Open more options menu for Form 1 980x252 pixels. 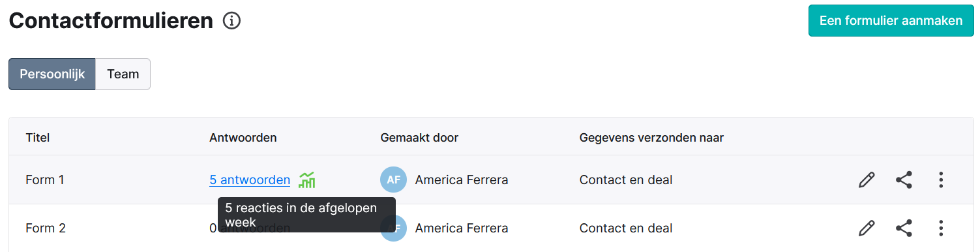click(941, 180)
